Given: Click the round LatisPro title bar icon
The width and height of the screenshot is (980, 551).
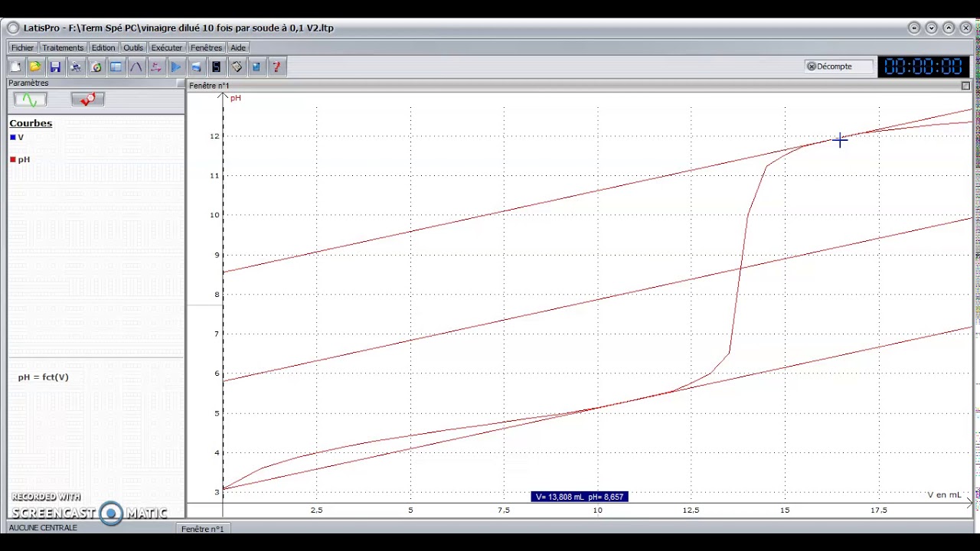Looking at the screenshot, I should coord(13,28).
